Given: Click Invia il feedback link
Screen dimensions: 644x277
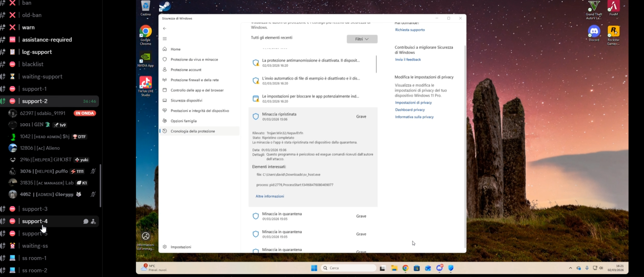Looking at the screenshot, I should [x=408, y=59].
